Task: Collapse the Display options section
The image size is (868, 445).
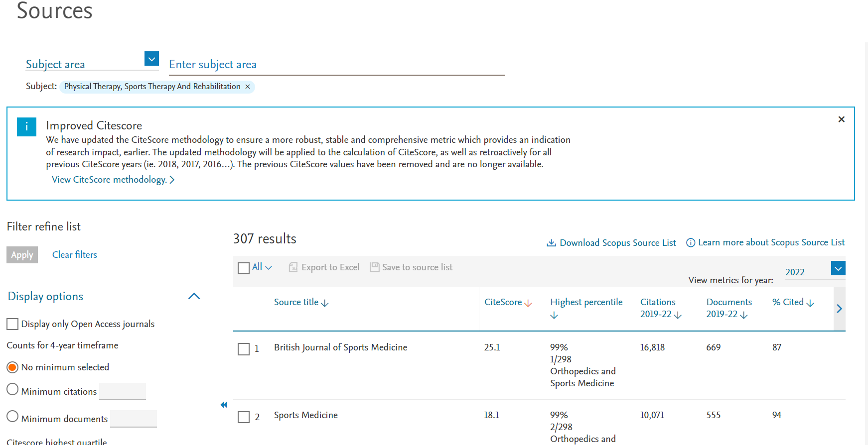Action: click(194, 296)
